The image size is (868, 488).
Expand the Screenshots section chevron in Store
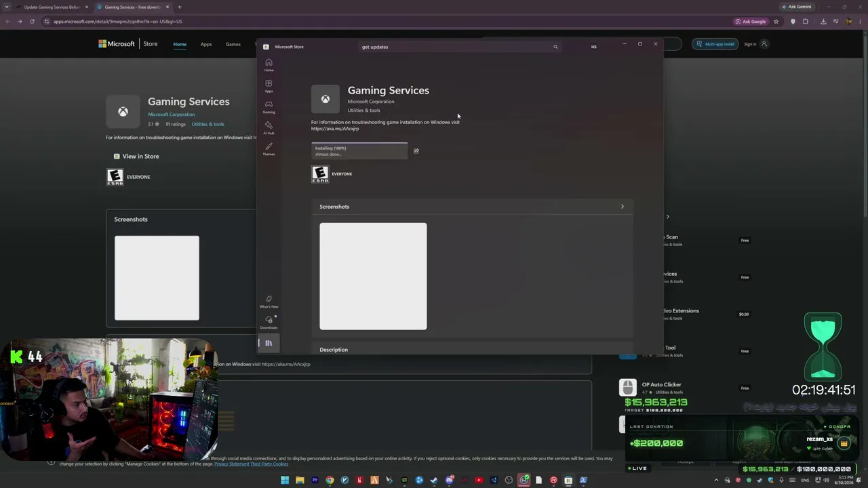[622, 207]
